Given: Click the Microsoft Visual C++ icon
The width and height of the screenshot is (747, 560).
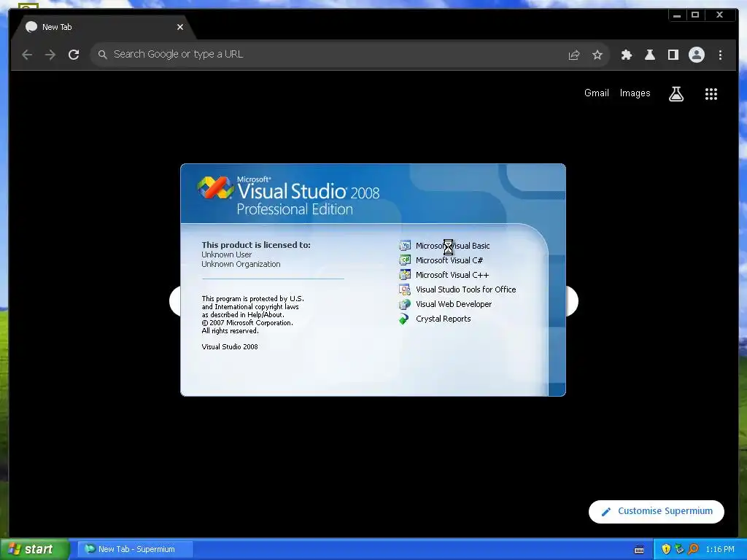Looking at the screenshot, I should (x=404, y=275).
